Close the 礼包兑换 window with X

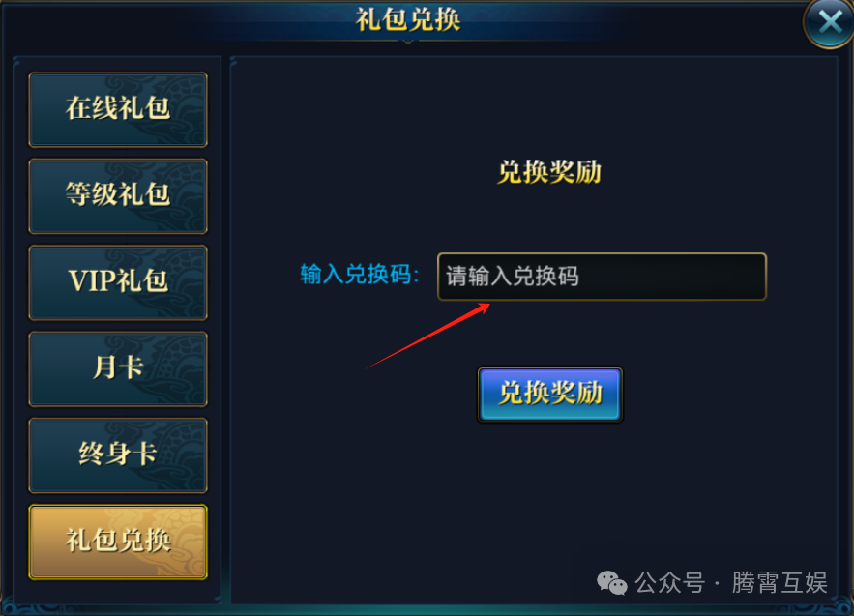click(x=829, y=23)
